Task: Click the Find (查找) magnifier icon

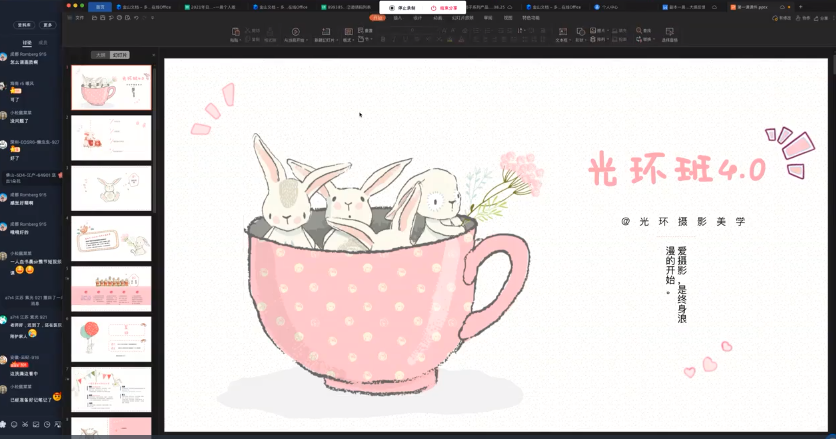Action: (639, 31)
